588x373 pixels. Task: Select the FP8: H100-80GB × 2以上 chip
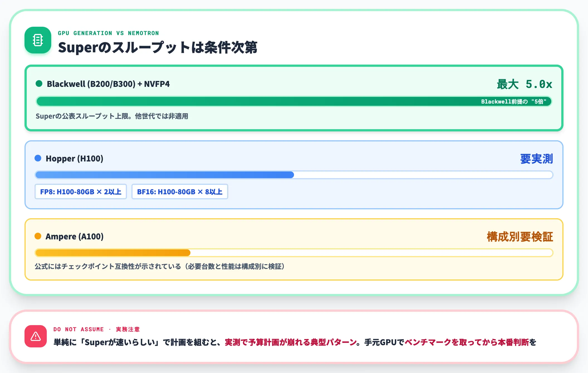pos(81,192)
